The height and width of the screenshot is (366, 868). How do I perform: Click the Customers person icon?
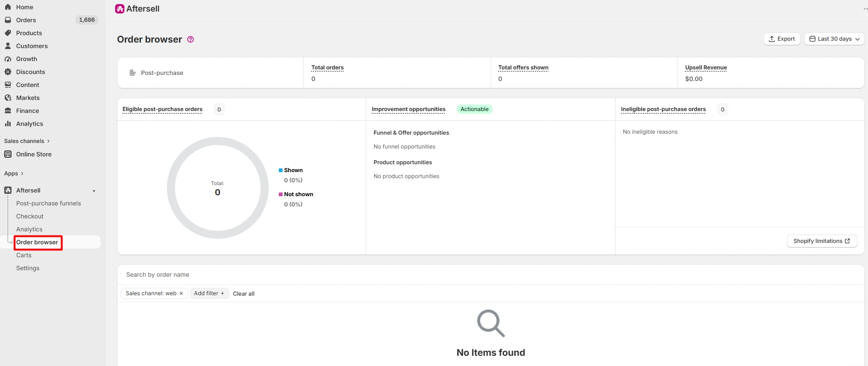click(x=8, y=46)
